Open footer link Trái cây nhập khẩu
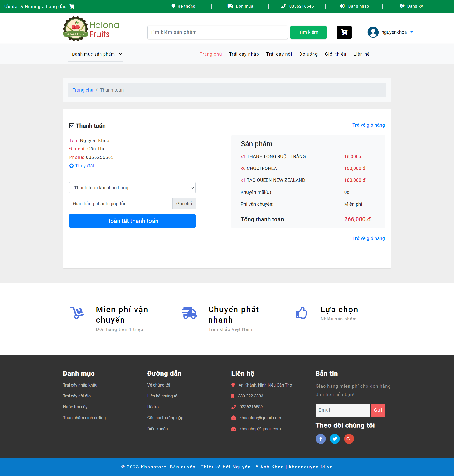Viewport: 454px width, 476px height. tap(80, 385)
